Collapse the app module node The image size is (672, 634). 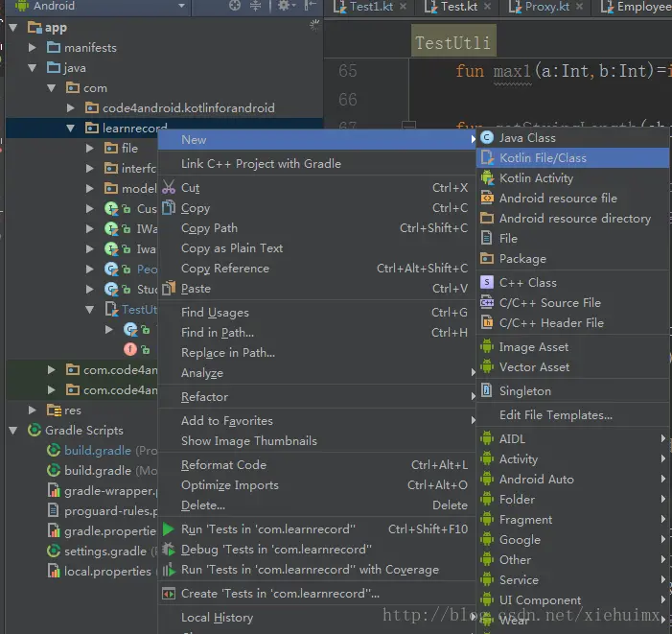click(x=13, y=28)
